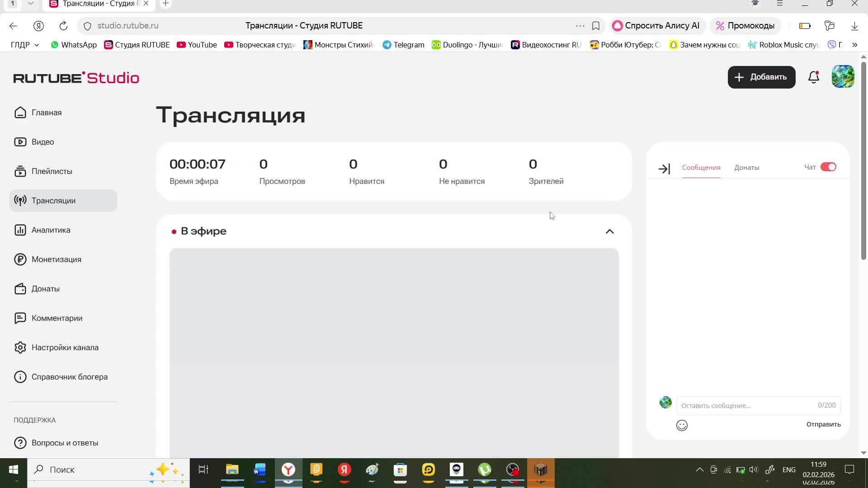
Task: Expand the ГЛДР bookmarks folder dropdown
Action: [x=25, y=45]
